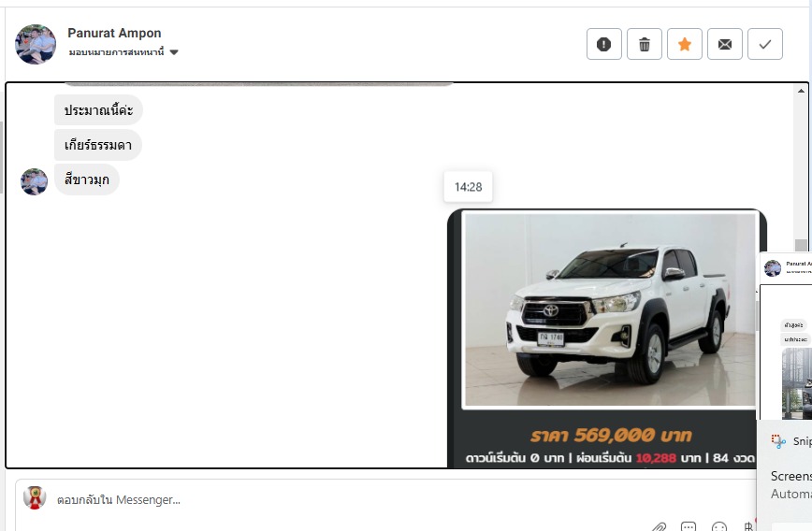Click the Baht payment icon in the reply bar
The image size is (812, 531).
tap(748, 527)
